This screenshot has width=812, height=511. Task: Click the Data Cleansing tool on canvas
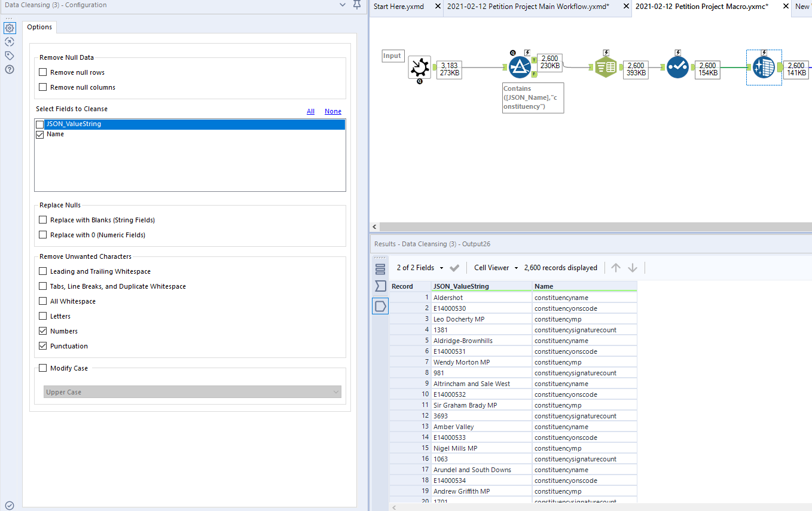[x=764, y=68]
